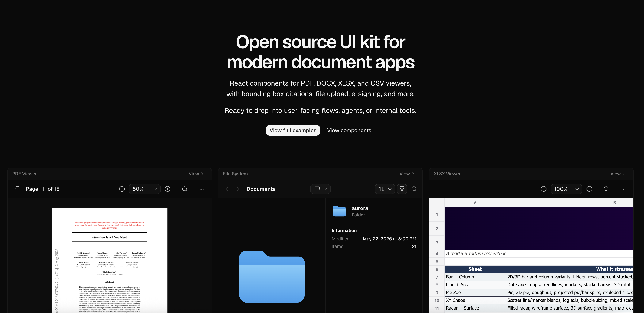Viewport: 644px width, 313px height.
Task: Open search in the PDF Viewer toolbar
Action: (x=185, y=189)
